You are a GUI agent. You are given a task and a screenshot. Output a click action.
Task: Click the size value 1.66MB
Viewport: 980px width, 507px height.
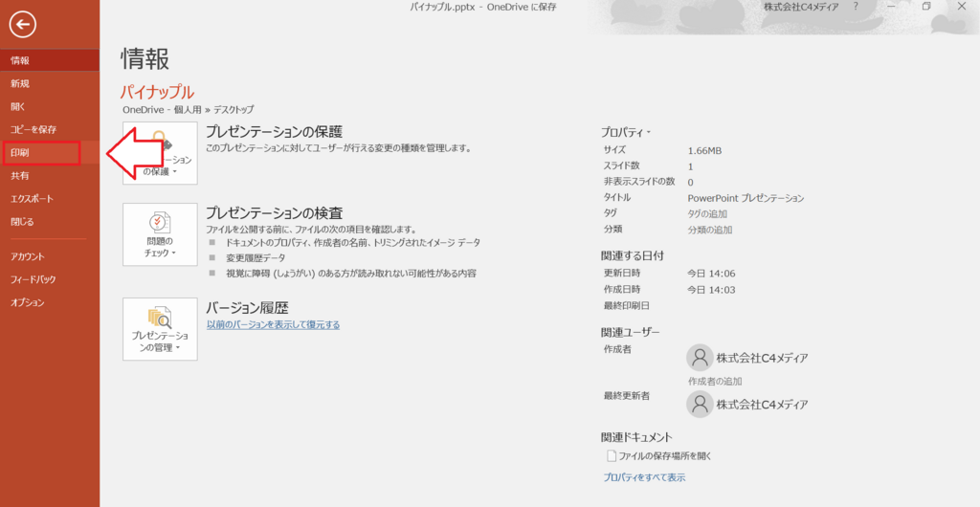click(704, 150)
